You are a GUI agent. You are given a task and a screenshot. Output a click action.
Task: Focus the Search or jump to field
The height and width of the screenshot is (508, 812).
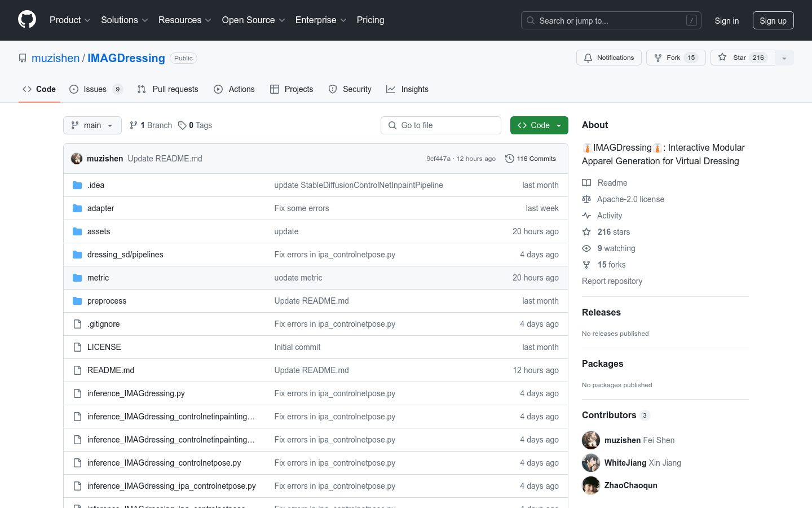[x=611, y=20]
